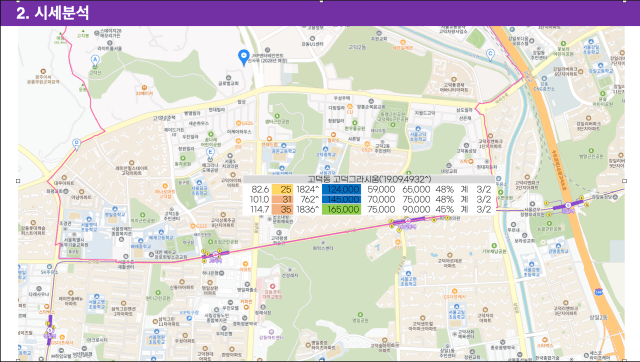Click the 고덕동 고덕그라시움 table header
Viewport: 640px width, 362px height.
[x=369, y=179]
